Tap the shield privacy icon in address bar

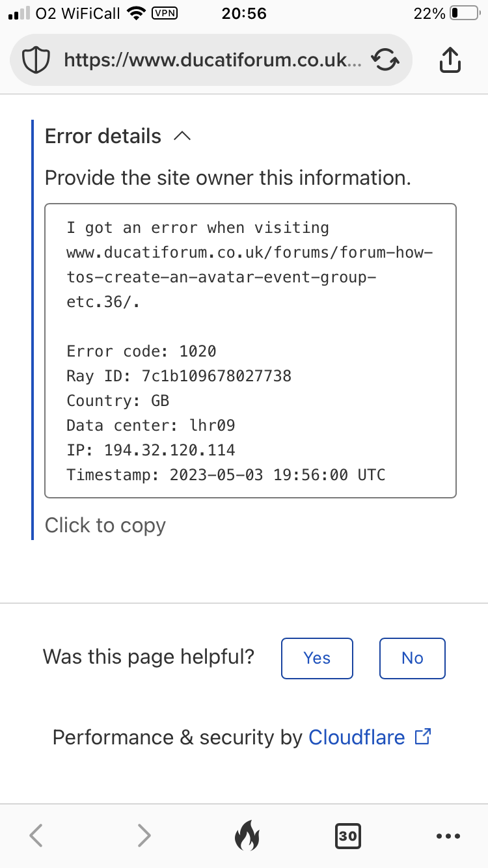[36, 61]
